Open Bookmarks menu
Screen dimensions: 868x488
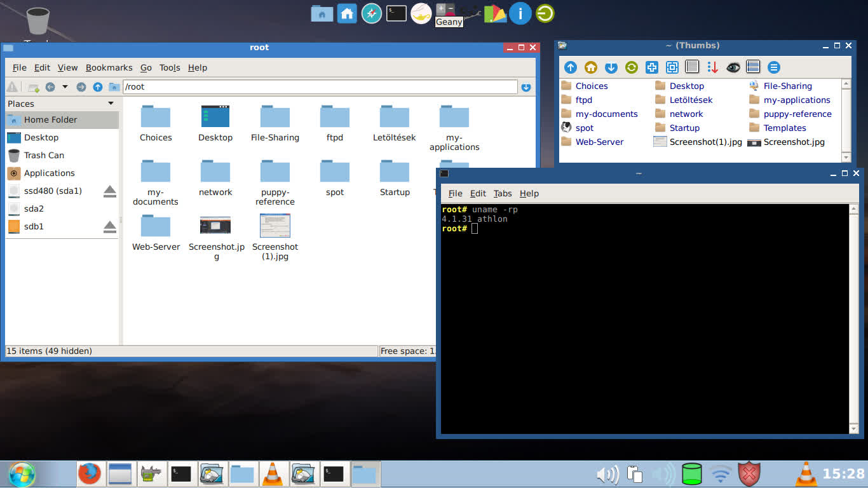coord(109,67)
